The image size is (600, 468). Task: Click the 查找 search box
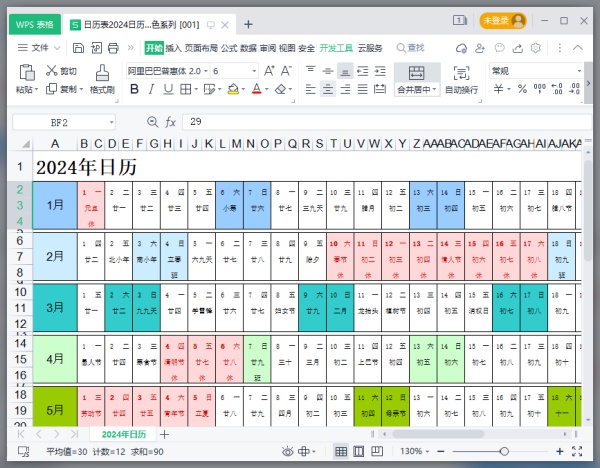(411, 48)
